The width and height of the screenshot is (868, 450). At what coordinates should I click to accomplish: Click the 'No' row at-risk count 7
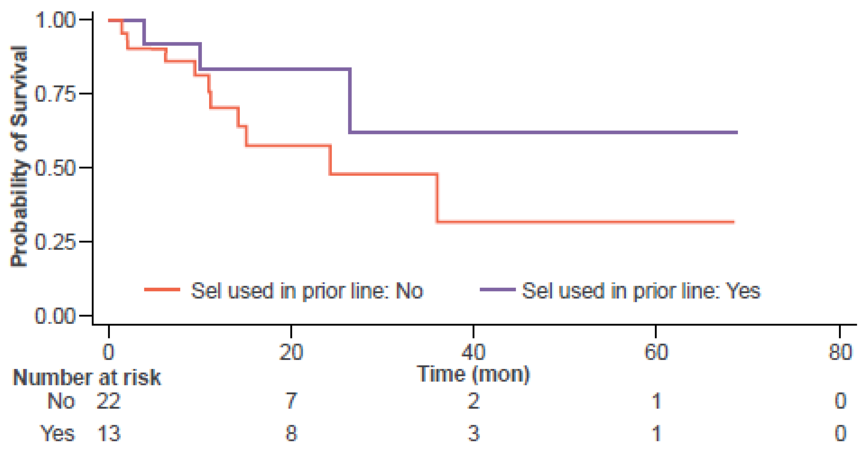pos(291,401)
